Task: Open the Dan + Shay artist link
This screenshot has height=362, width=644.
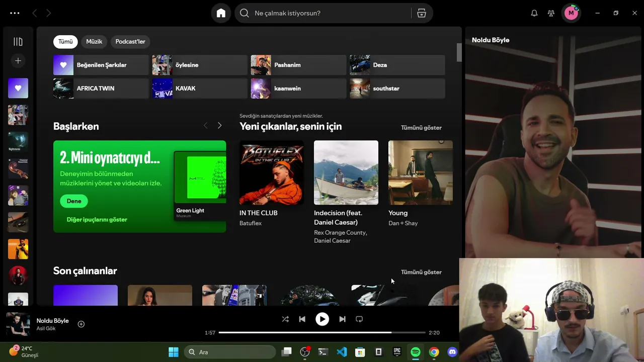Action: coord(403,223)
